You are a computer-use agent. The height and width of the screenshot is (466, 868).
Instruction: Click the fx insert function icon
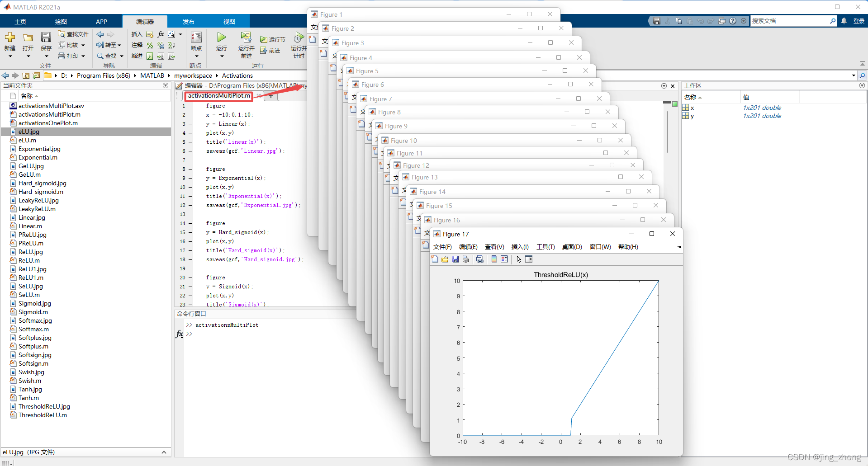coord(161,34)
